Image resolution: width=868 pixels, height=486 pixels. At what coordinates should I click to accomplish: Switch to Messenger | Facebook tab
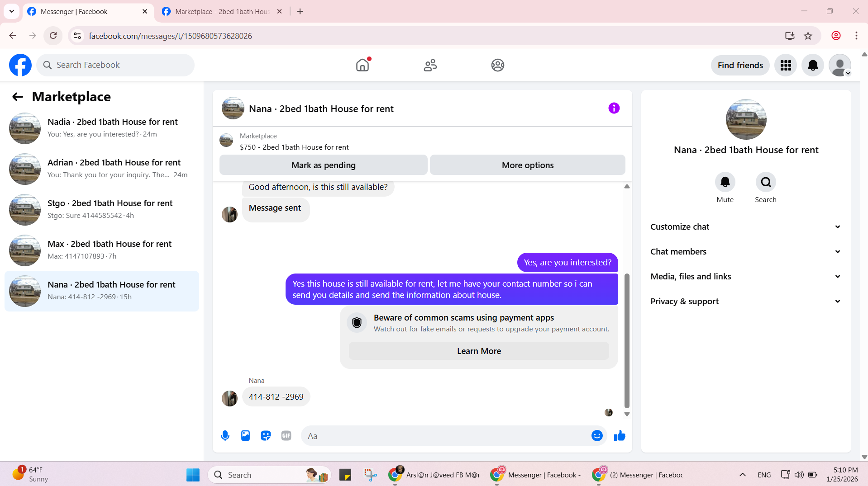click(x=88, y=12)
